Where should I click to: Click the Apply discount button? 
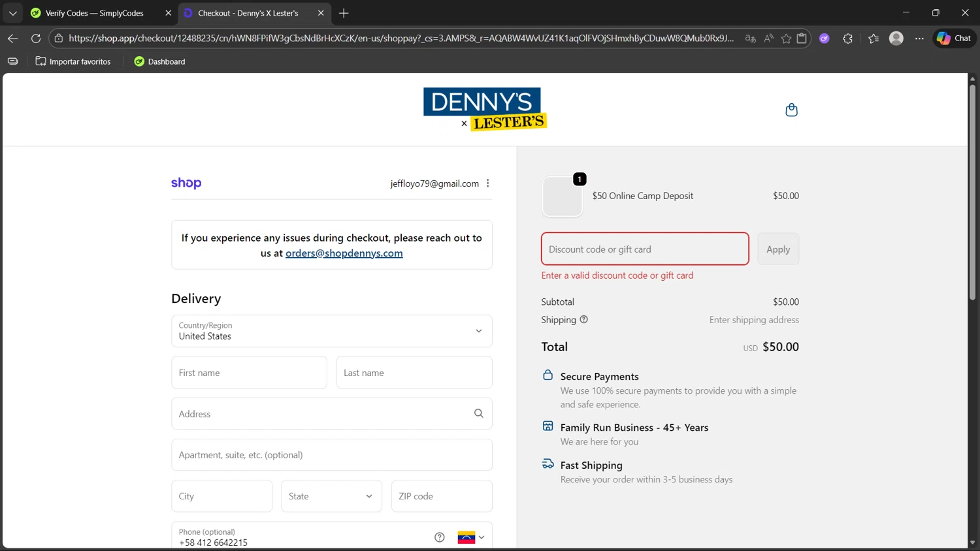click(x=778, y=249)
